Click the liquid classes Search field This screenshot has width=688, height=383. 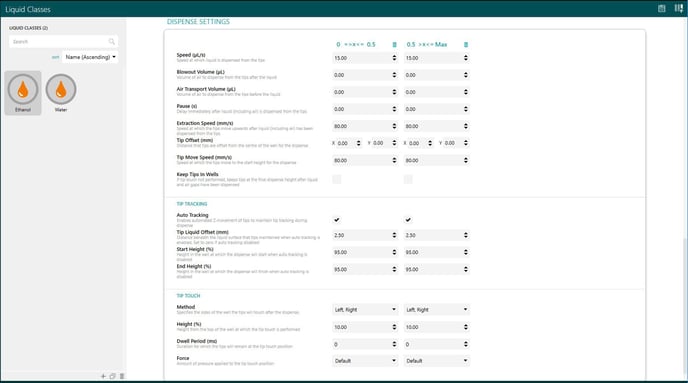[63, 42]
